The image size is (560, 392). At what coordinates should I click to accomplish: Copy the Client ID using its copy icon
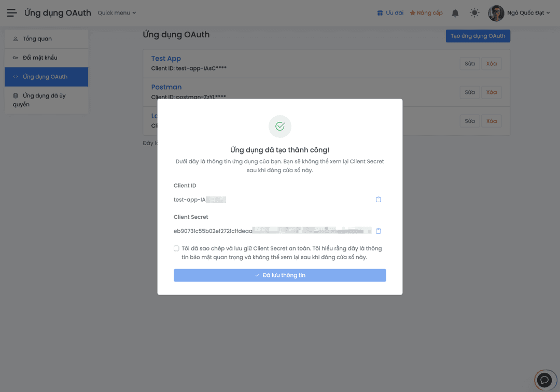pyautogui.click(x=378, y=199)
